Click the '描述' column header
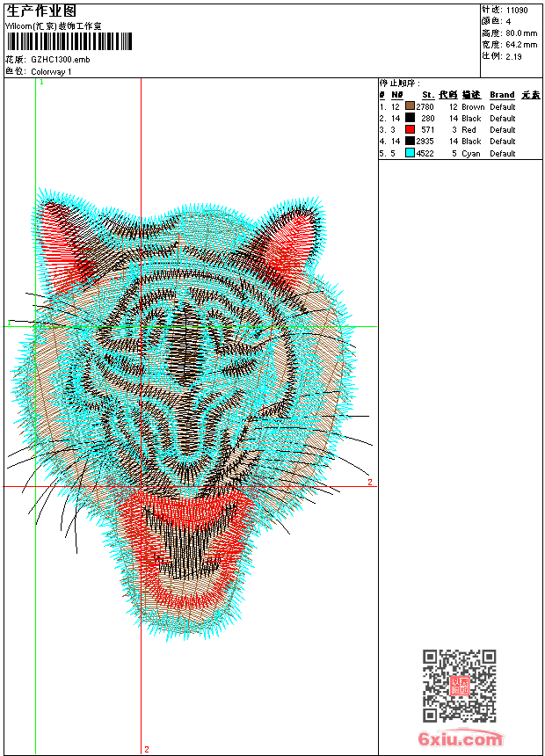545x756 pixels. (x=471, y=95)
